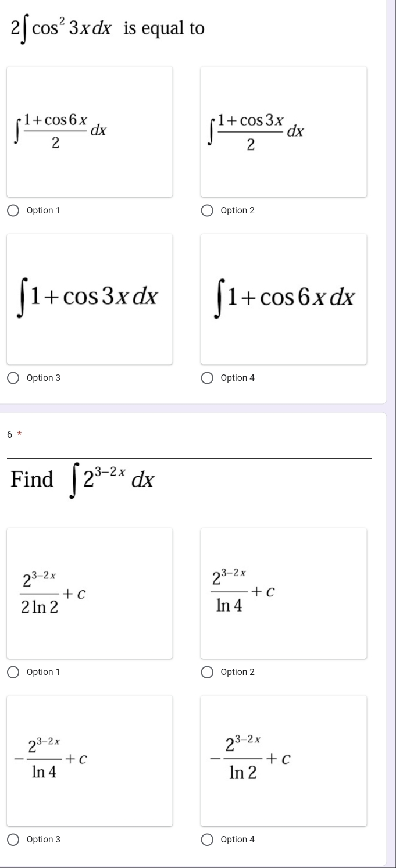
Task: Pick Option 2 radio under question 6
Action: tap(208, 672)
